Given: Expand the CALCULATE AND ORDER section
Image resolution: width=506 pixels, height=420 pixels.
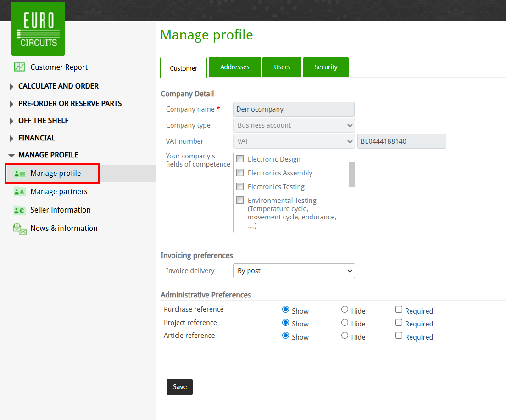Looking at the screenshot, I should [x=12, y=86].
